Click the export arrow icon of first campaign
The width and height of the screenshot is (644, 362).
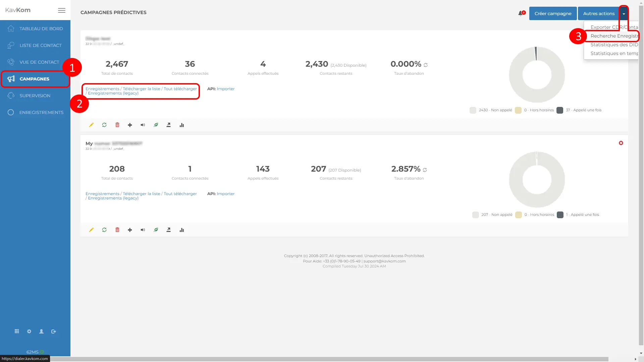(169, 125)
